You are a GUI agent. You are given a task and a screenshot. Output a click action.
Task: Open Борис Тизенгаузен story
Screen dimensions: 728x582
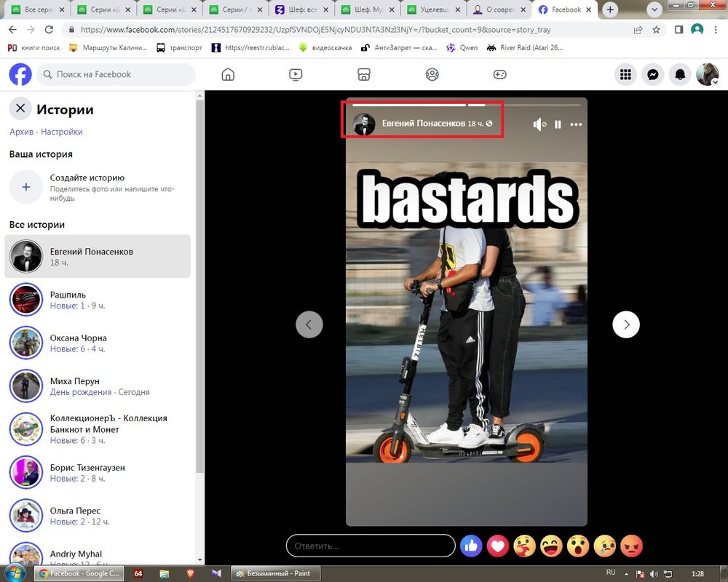98,472
